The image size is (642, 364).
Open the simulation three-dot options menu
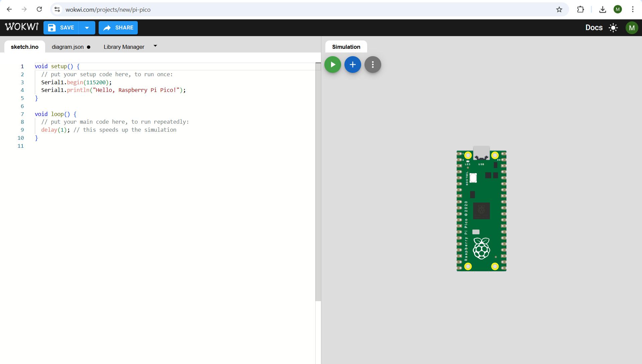pos(372,65)
